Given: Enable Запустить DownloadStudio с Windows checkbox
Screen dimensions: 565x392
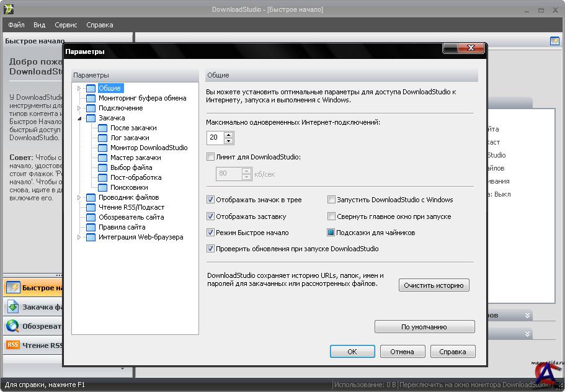Looking at the screenshot, I should point(331,200).
